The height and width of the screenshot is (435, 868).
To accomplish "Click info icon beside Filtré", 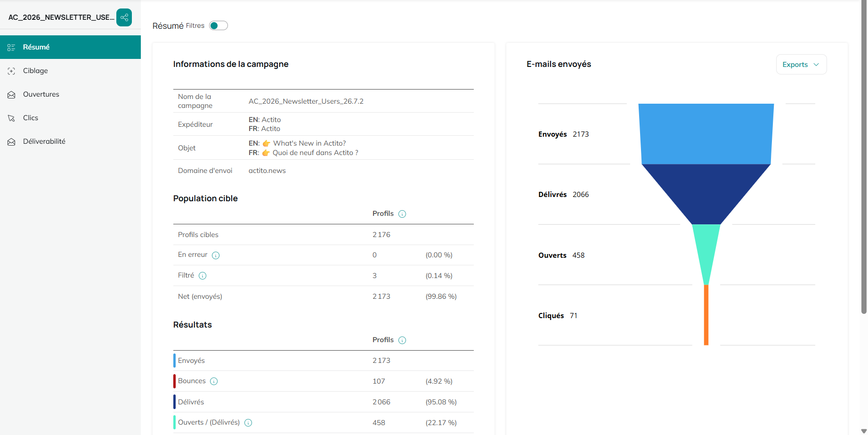I will coord(203,276).
